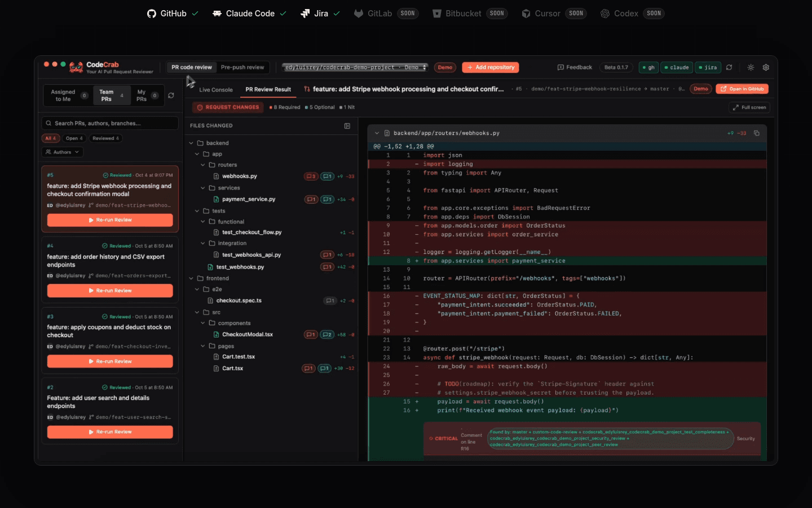Image resolution: width=812 pixels, height=508 pixels.
Task: Click the Bitbucket logo in the integrations row
Action: [x=436, y=14]
